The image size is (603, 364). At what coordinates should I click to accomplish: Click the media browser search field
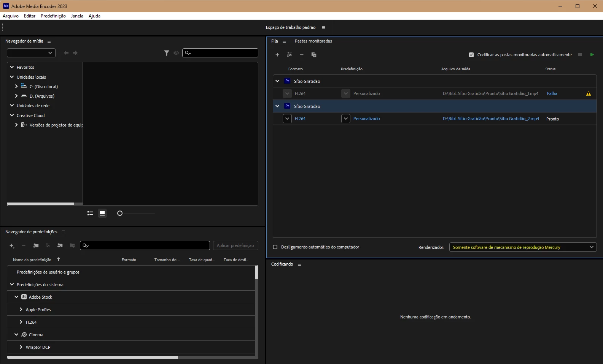pos(220,53)
